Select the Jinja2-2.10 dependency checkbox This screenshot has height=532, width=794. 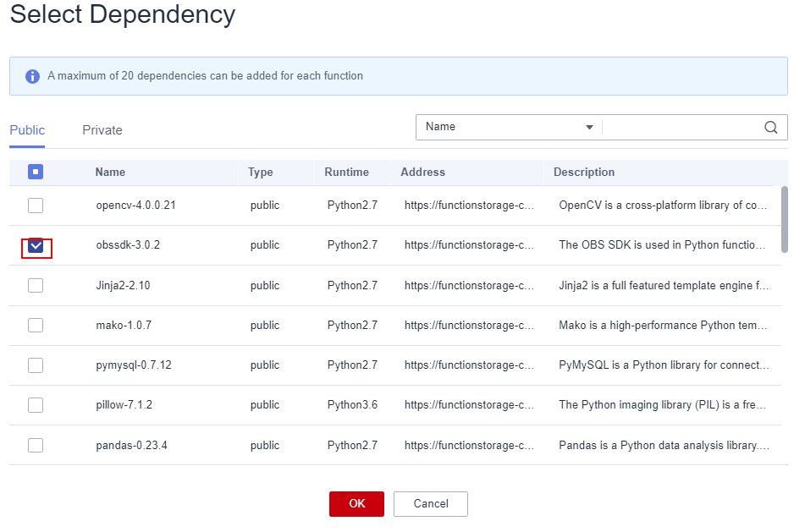click(36, 285)
